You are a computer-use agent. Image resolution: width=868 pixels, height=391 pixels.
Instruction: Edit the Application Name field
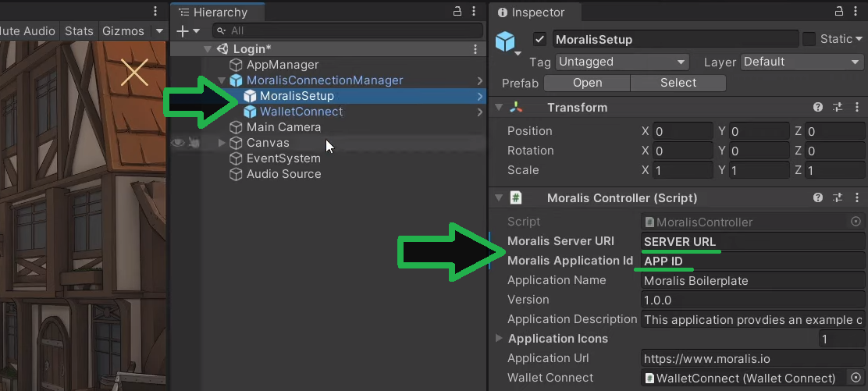752,281
